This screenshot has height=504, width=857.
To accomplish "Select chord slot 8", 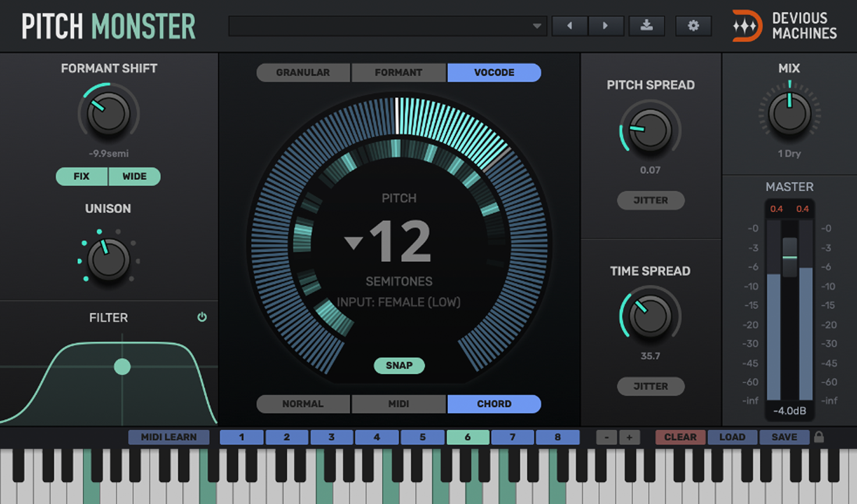I will pyautogui.click(x=557, y=437).
